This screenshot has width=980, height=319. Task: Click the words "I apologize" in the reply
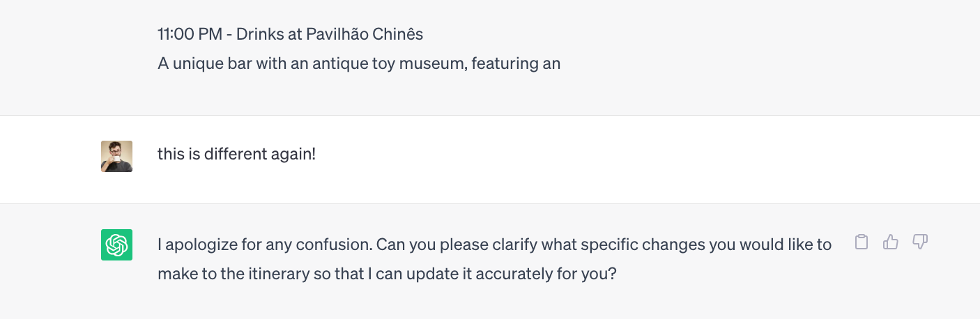[x=196, y=244]
